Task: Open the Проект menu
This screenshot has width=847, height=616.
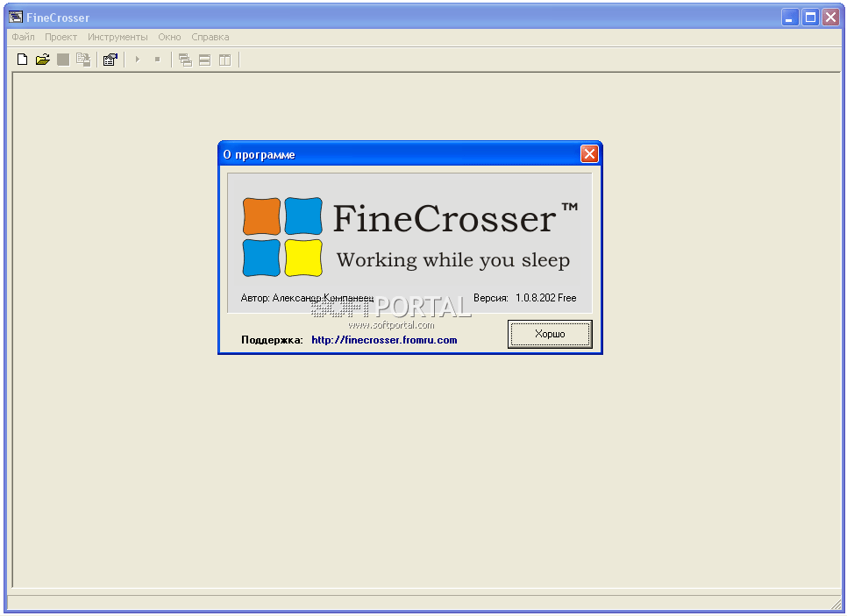Action: pos(61,38)
